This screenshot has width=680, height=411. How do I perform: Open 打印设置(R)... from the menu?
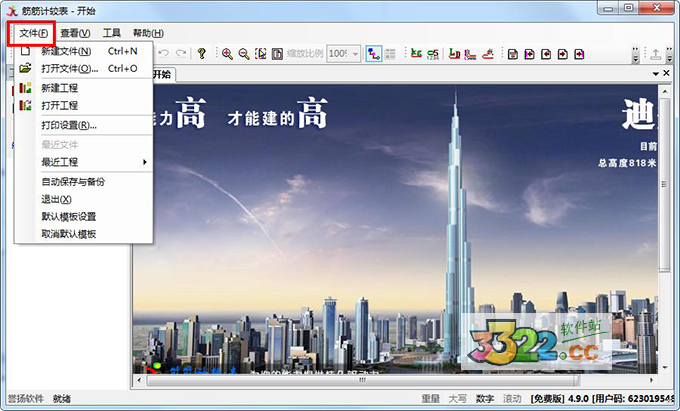pyautogui.click(x=84, y=125)
